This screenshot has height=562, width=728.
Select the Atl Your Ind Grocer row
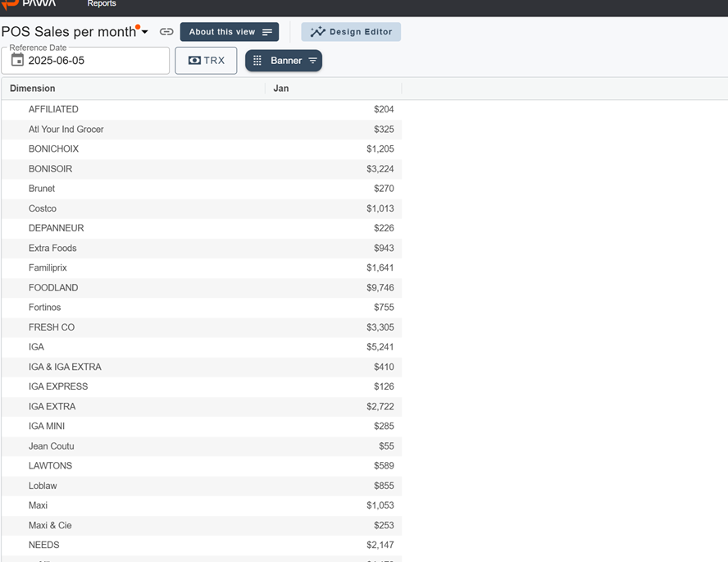tap(202, 129)
